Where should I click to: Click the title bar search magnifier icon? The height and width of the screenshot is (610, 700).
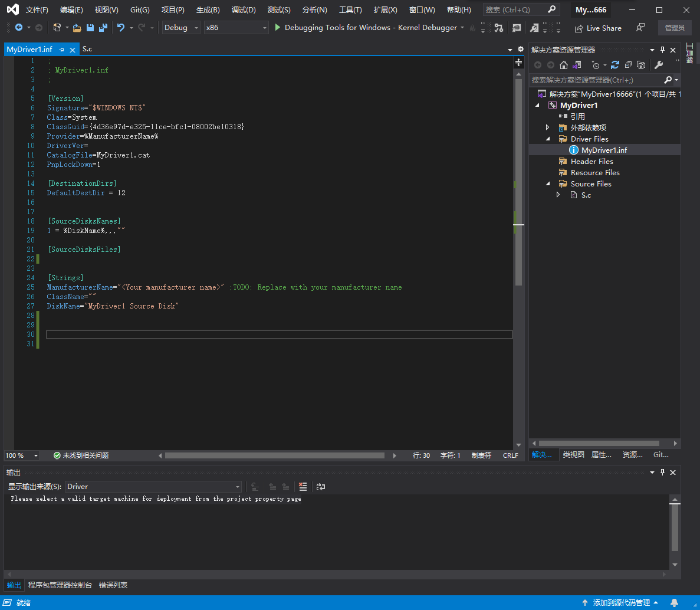pyautogui.click(x=552, y=9)
